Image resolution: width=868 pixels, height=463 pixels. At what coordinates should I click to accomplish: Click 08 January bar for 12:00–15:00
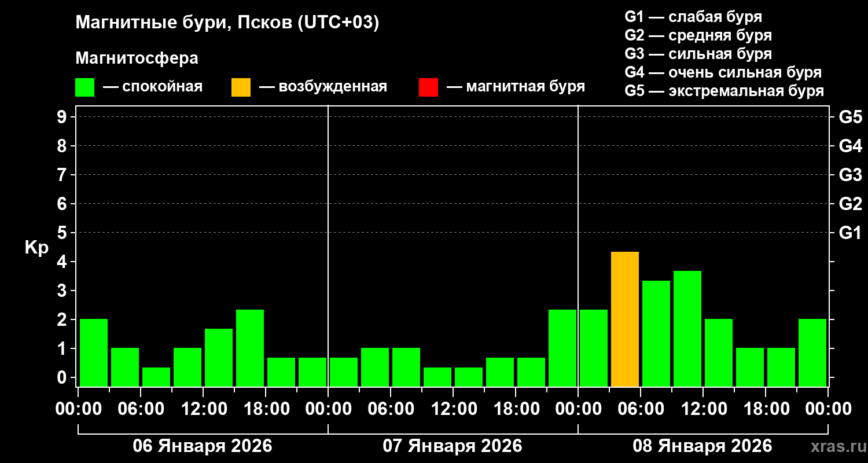point(719,352)
